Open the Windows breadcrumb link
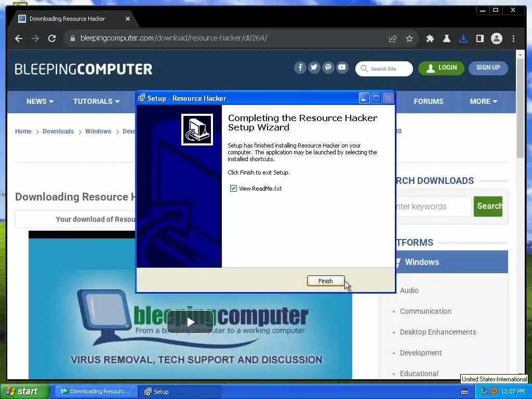Screen dimensions: 532x399 coord(98,131)
